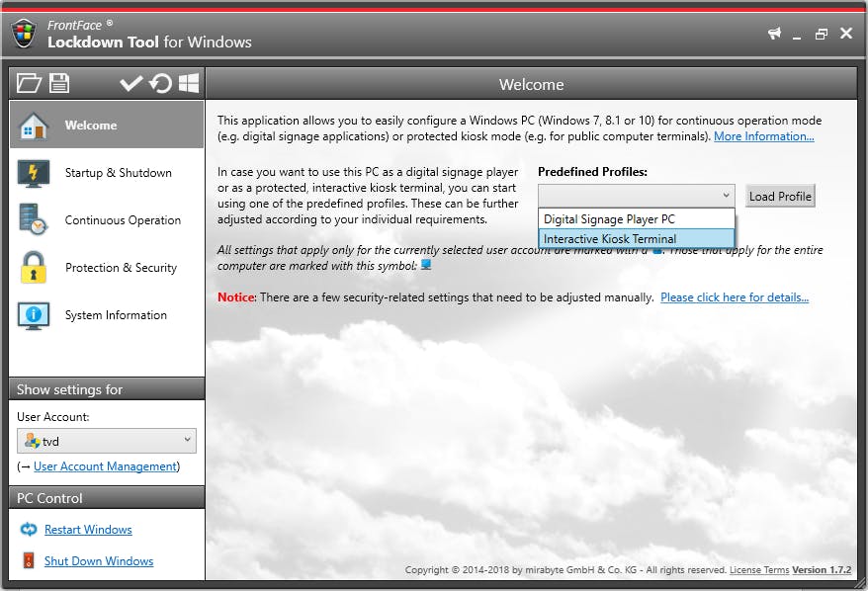The image size is (868, 591).
Task: Open Continuous Operation settings
Action: 107,220
